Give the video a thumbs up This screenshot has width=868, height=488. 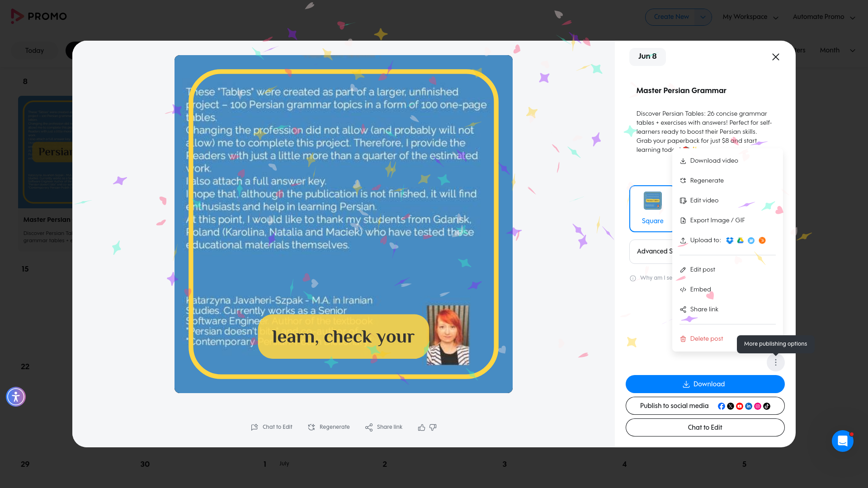pos(421,427)
